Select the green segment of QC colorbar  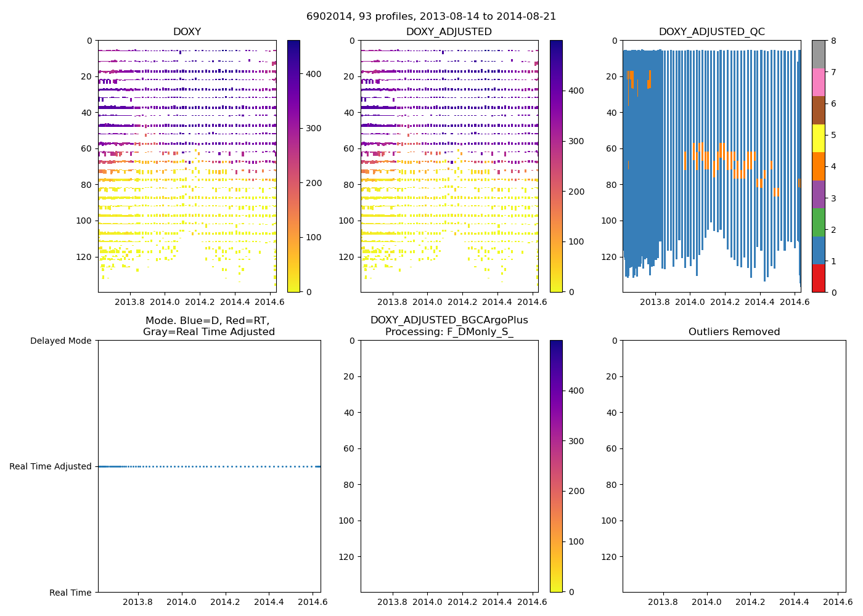818,222
